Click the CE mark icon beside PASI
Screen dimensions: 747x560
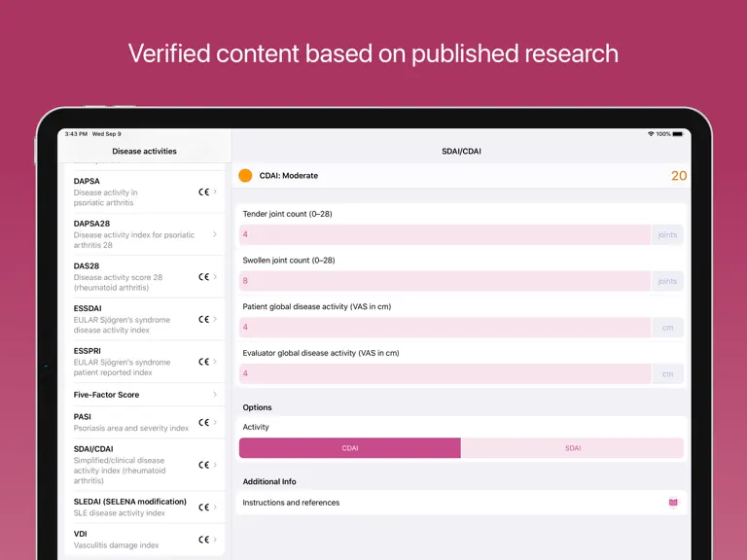203,422
